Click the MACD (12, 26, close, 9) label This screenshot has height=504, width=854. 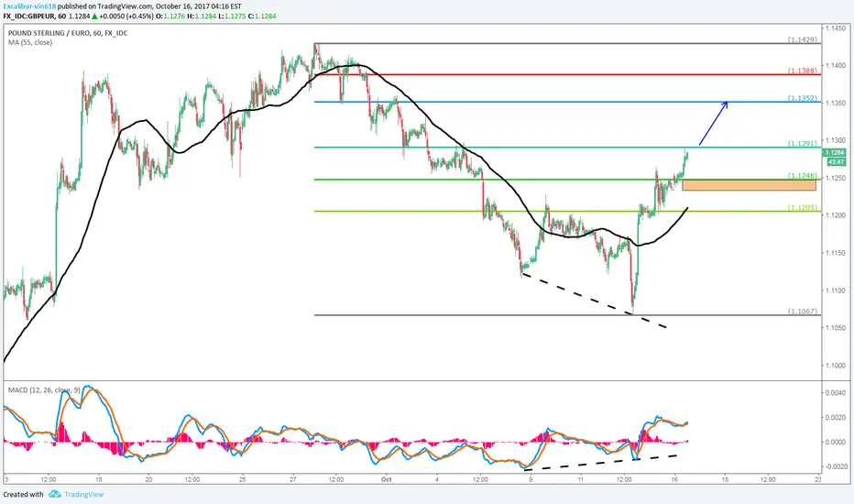point(44,390)
